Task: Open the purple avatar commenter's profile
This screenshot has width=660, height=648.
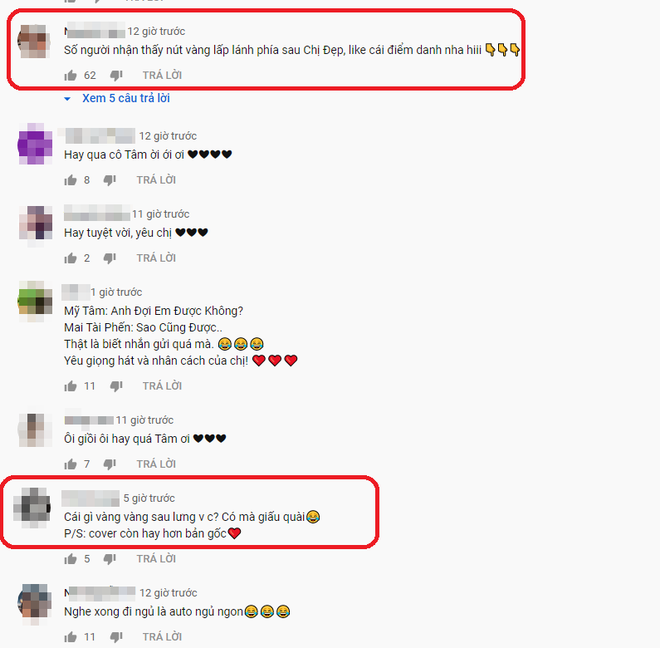Action: (35, 144)
